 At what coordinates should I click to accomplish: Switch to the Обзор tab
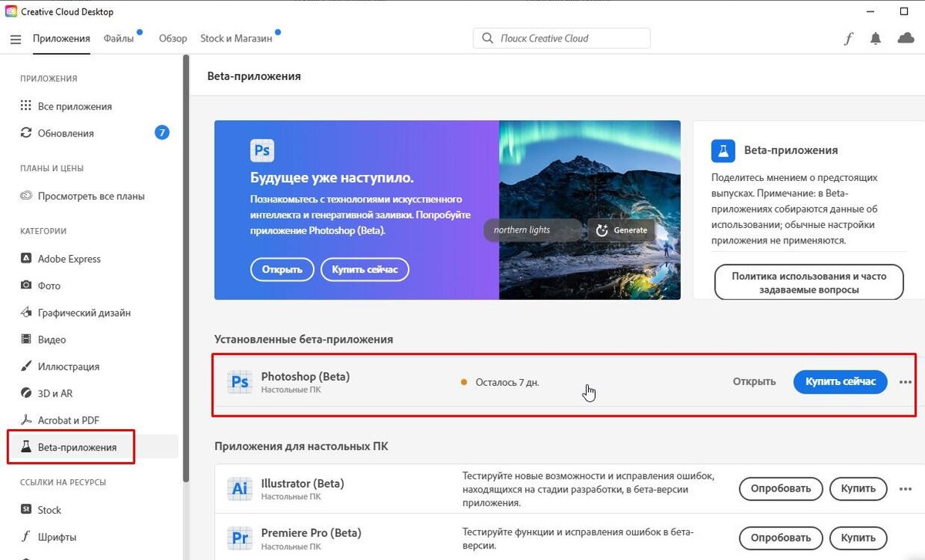click(173, 39)
